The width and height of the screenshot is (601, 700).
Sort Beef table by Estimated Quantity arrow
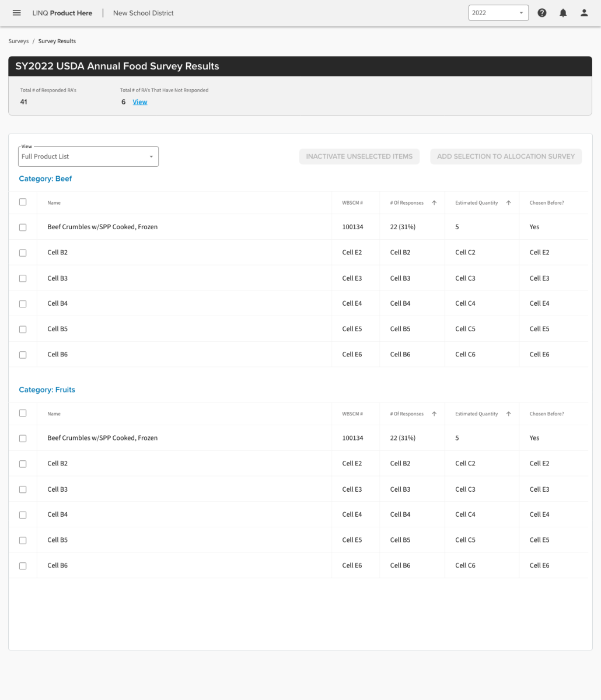coord(508,203)
